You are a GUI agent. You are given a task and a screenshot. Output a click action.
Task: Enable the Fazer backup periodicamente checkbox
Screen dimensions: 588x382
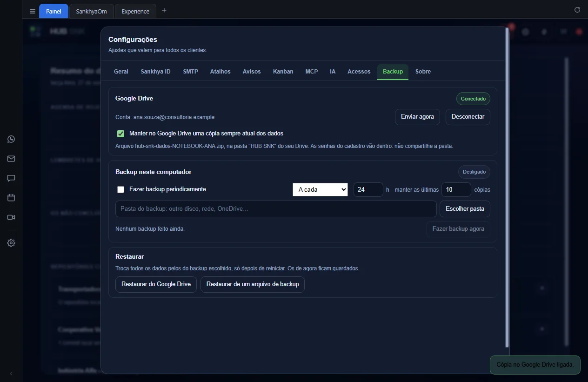point(121,189)
